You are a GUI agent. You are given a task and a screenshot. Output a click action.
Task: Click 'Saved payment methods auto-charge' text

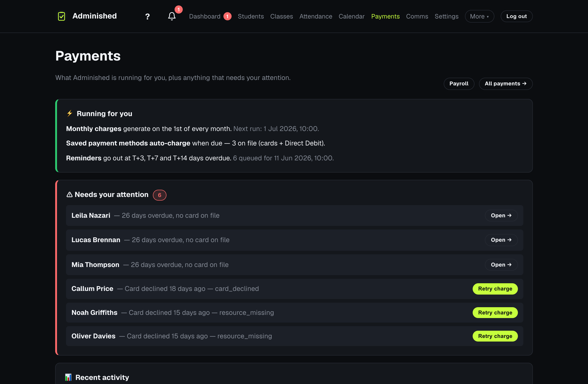click(x=128, y=143)
